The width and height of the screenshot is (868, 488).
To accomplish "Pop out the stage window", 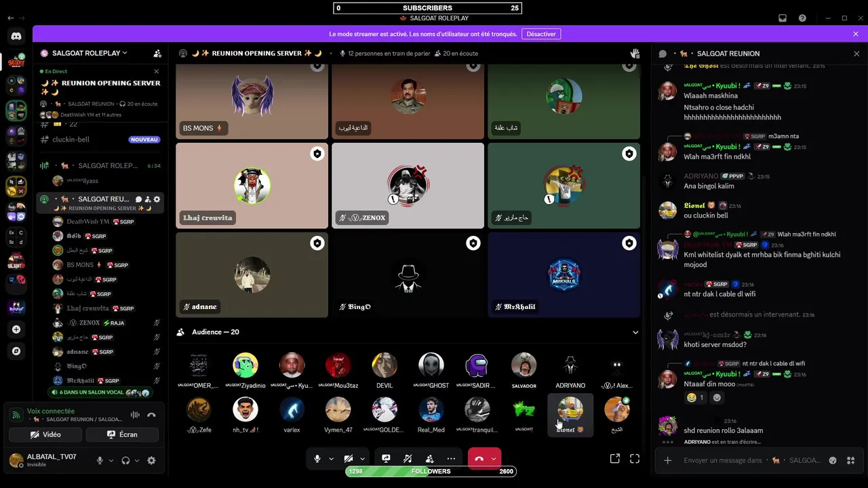I will 615,459.
